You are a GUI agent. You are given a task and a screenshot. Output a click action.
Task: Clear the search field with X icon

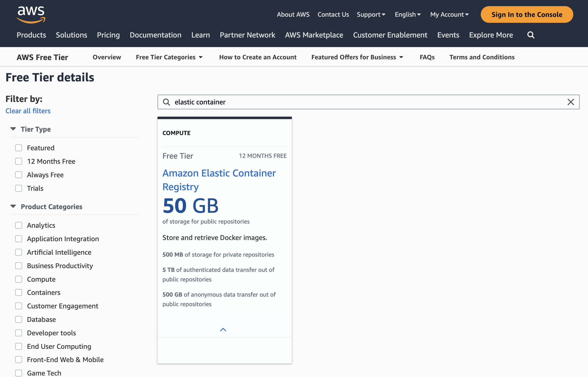point(571,102)
